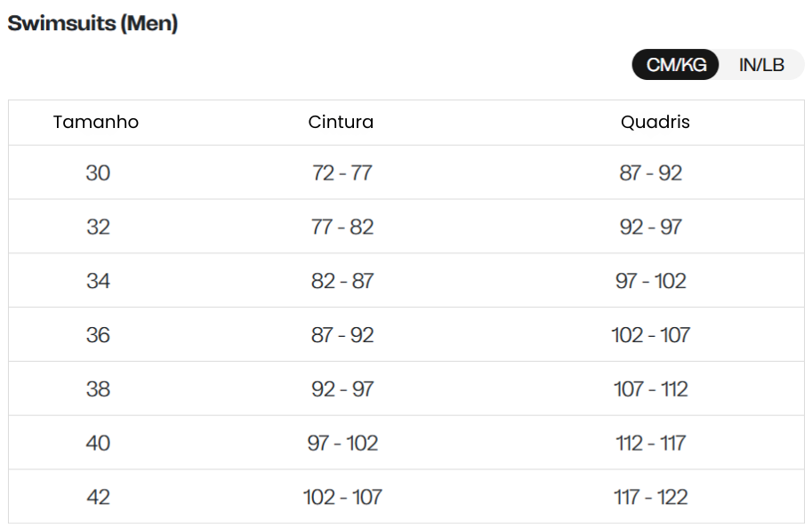
Task: Switch units to IN/LB
Action: 761,65
